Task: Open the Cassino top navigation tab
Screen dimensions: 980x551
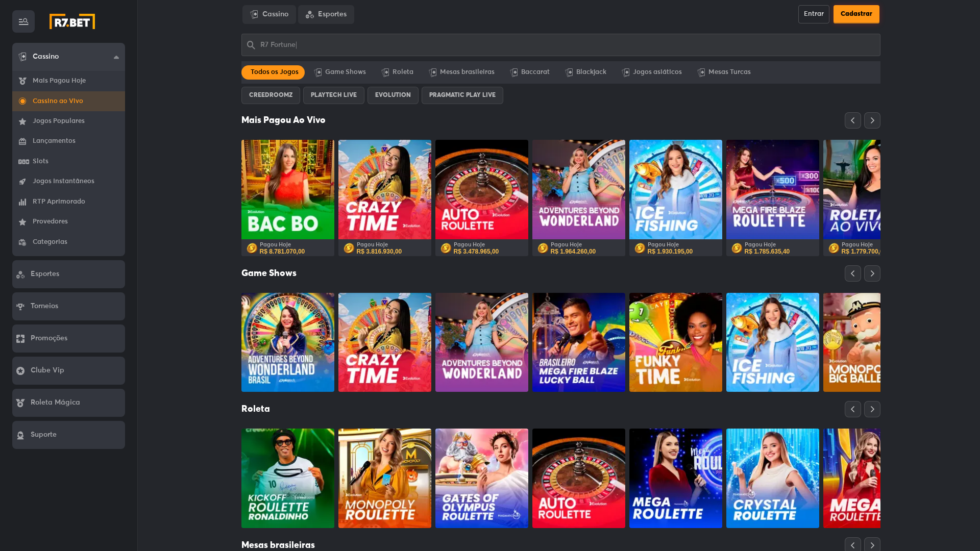Action: 269,14
